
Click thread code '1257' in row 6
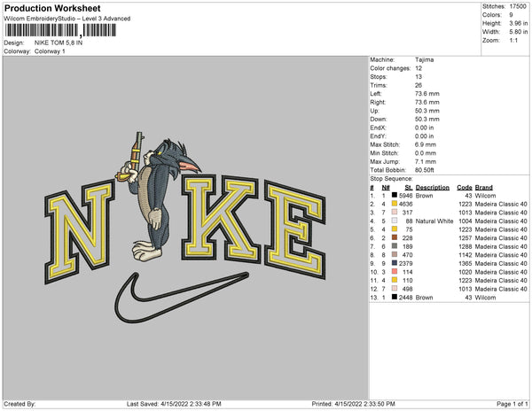click(465, 238)
